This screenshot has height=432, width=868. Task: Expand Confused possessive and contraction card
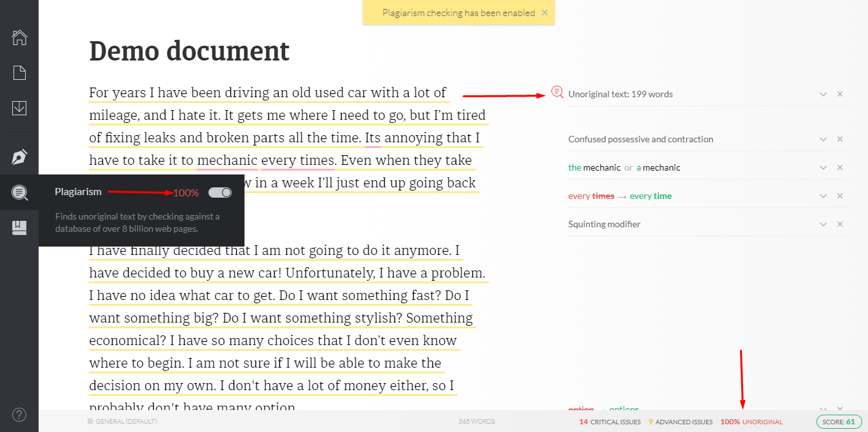tap(823, 140)
